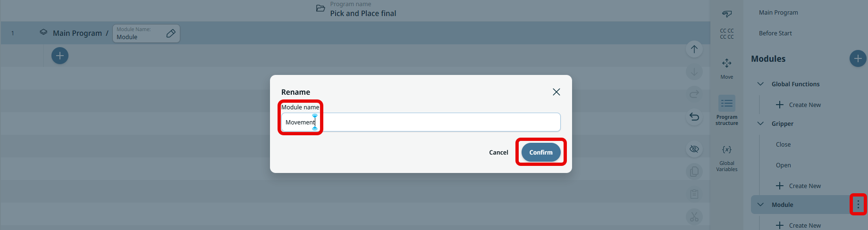This screenshot has width=868, height=230.
Task: Add a new module with plus button
Action: point(858,58)
